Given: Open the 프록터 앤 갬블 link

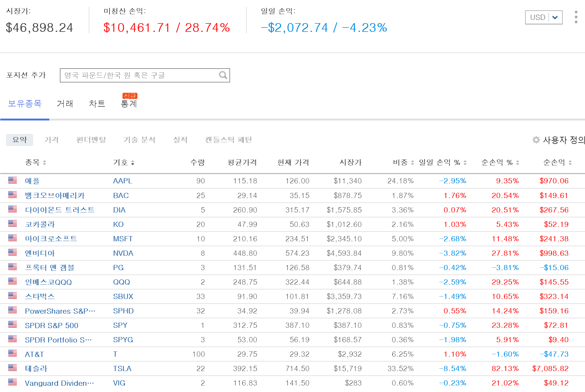Looking at the screenshot, I should click(x=50, y=268).
